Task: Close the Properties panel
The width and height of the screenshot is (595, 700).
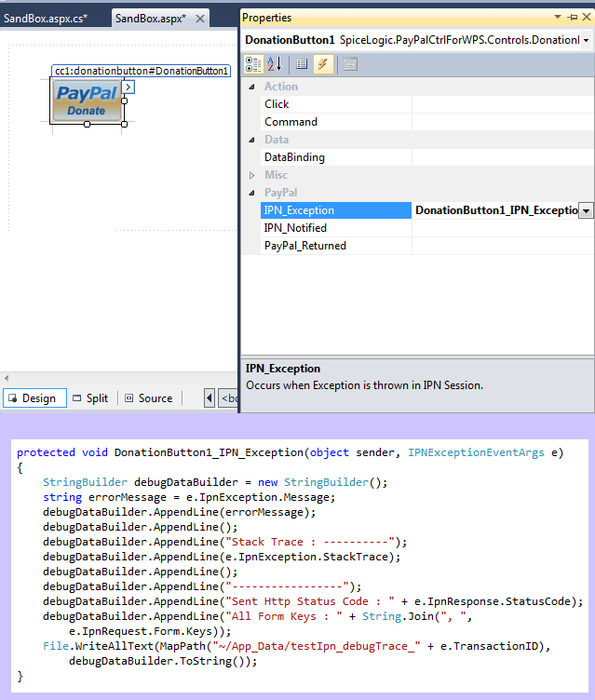Action: click(x=587, y=17)
